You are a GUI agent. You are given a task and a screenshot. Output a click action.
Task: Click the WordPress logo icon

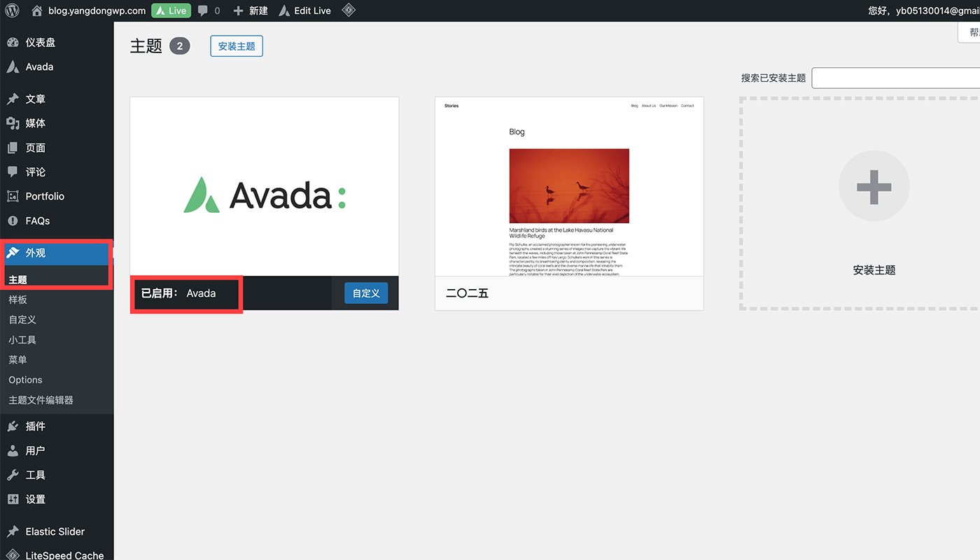click(x=12, y=10)
